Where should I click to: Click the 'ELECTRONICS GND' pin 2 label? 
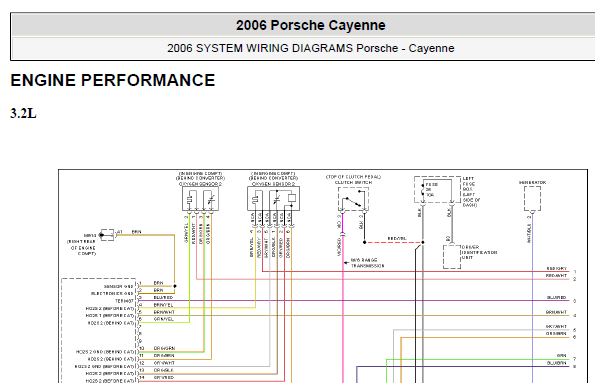click(x=112, y=293)
